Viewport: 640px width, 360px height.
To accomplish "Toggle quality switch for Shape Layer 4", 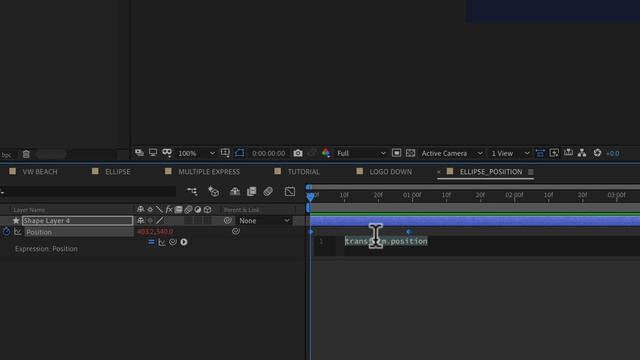I will point(160,220).
